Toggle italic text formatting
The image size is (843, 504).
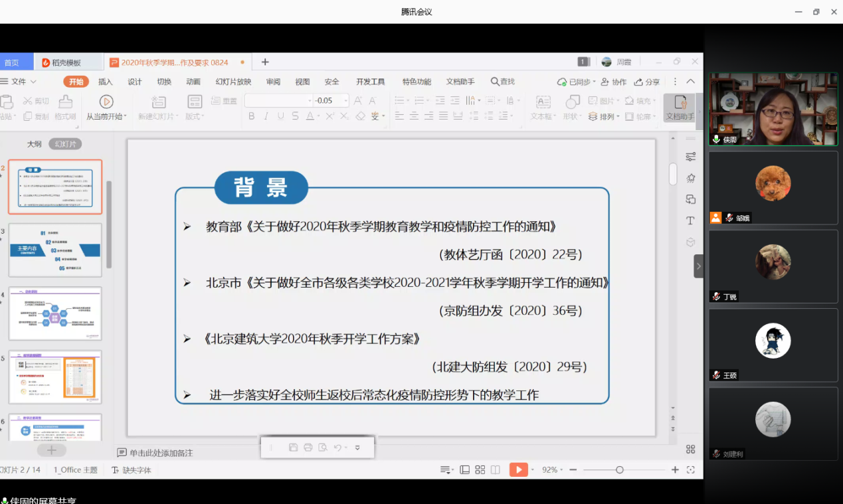pyautogui.click(x=266, y=116)
